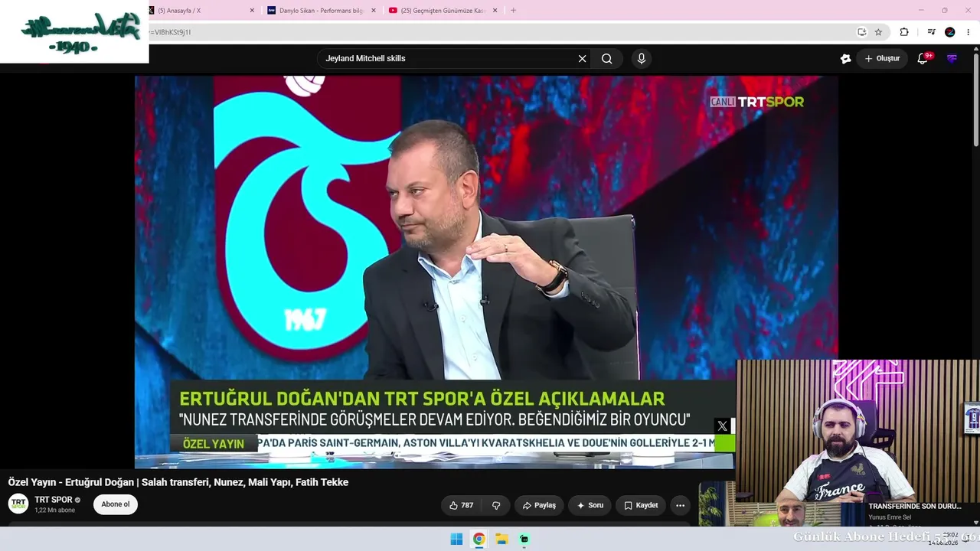Image resolution: width=980 pixels, height=551 pixels.
Task: Clear the YouTube search box text
Action: tap(582, 58)
